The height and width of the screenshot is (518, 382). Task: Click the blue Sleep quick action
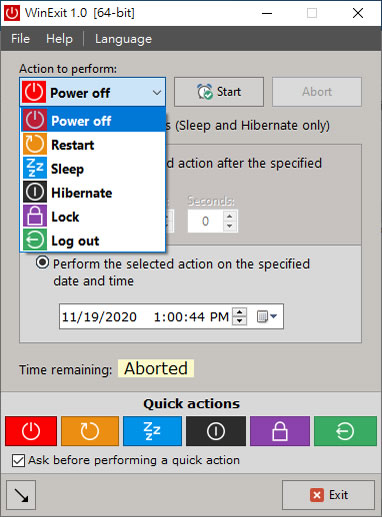pyautogui.click(x=152, y=431)
